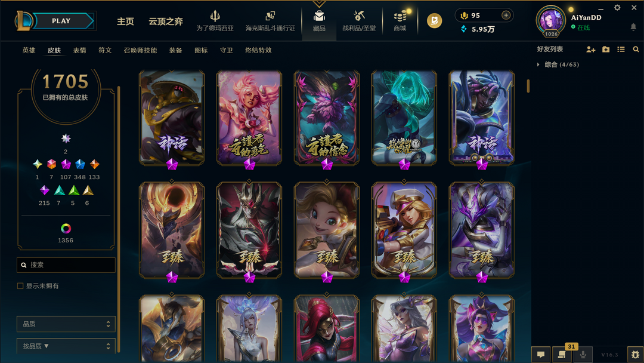Click the bug report icon
Viewport: 644px width, 363px height.
pos(636,355)
